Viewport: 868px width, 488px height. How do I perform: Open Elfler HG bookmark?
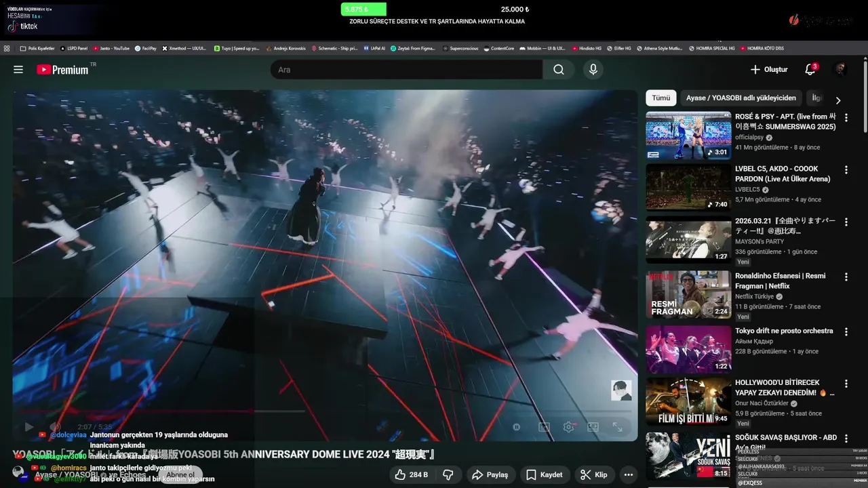pos(618,48)
